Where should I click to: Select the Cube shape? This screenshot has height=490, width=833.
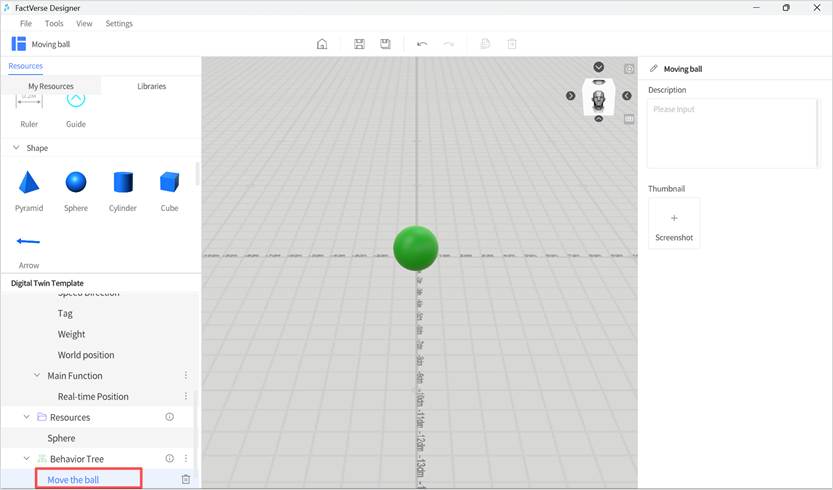point(169,191)
